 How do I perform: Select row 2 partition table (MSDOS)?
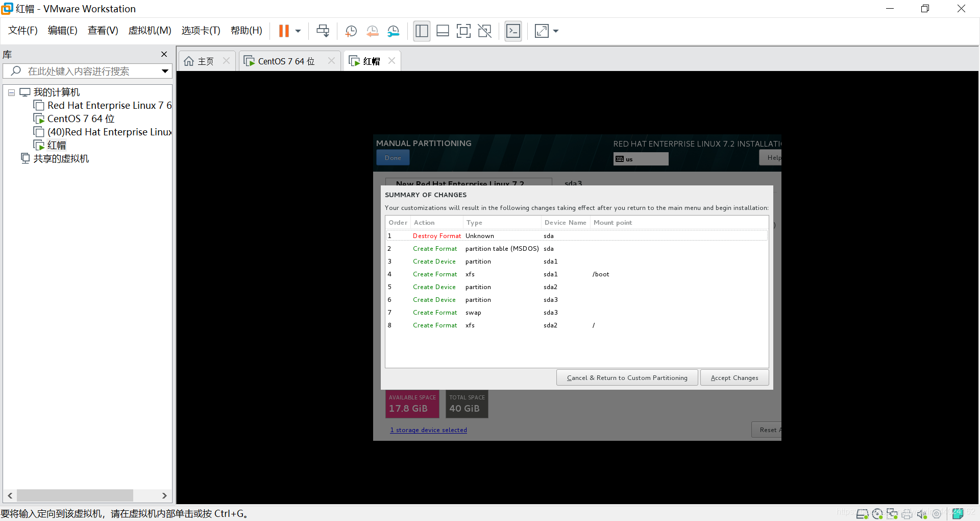(577, 249)
